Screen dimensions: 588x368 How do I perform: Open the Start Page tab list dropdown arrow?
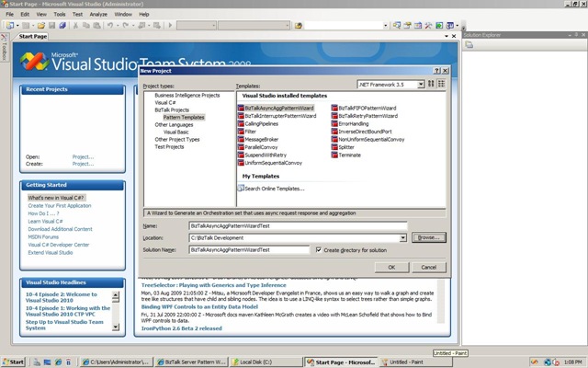447,36
